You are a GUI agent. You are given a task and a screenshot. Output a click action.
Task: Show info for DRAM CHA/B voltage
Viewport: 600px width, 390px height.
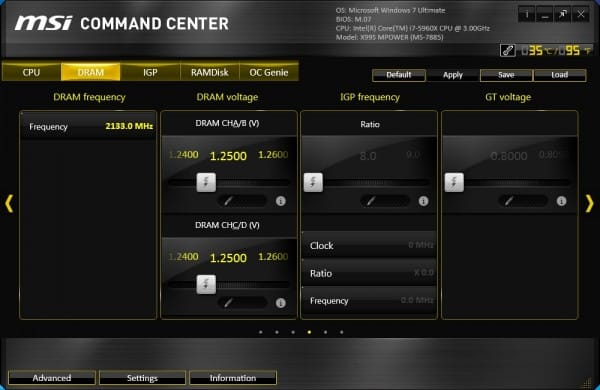pyautogui.click(x=280, y=201)
